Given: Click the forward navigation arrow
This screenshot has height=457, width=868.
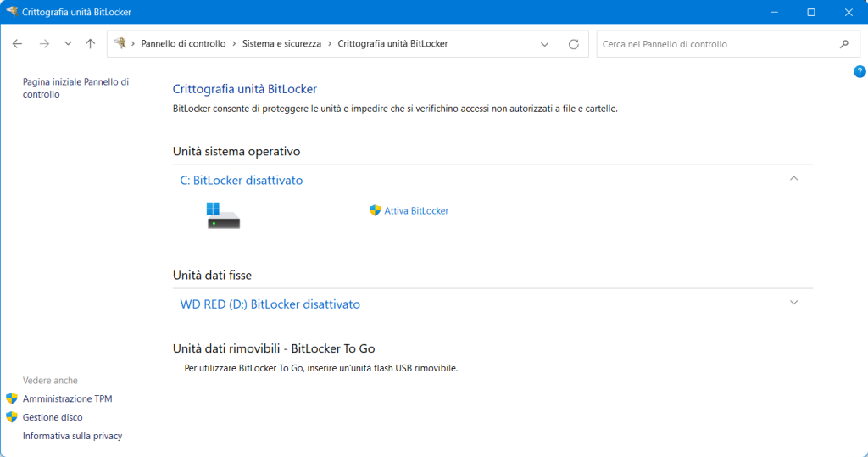Looking at the screenshot, I should click(44, 44).
